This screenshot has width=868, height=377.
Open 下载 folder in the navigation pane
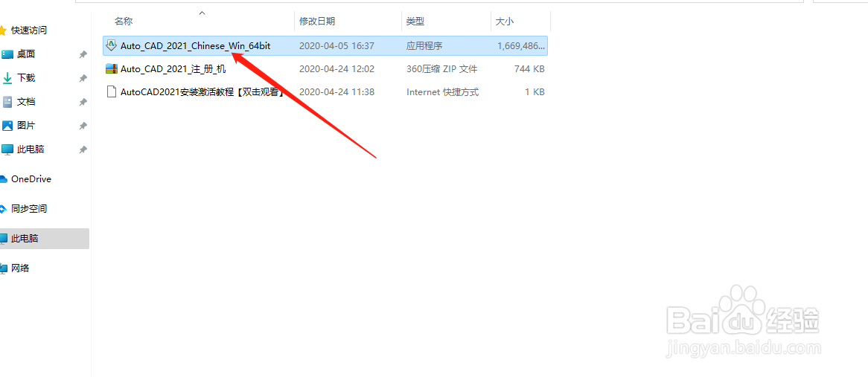pos(26,78)
